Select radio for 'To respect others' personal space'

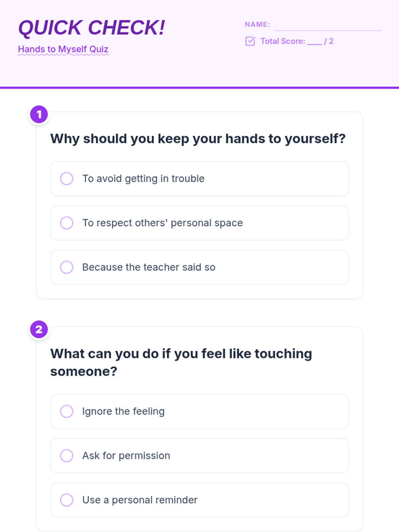66,223
